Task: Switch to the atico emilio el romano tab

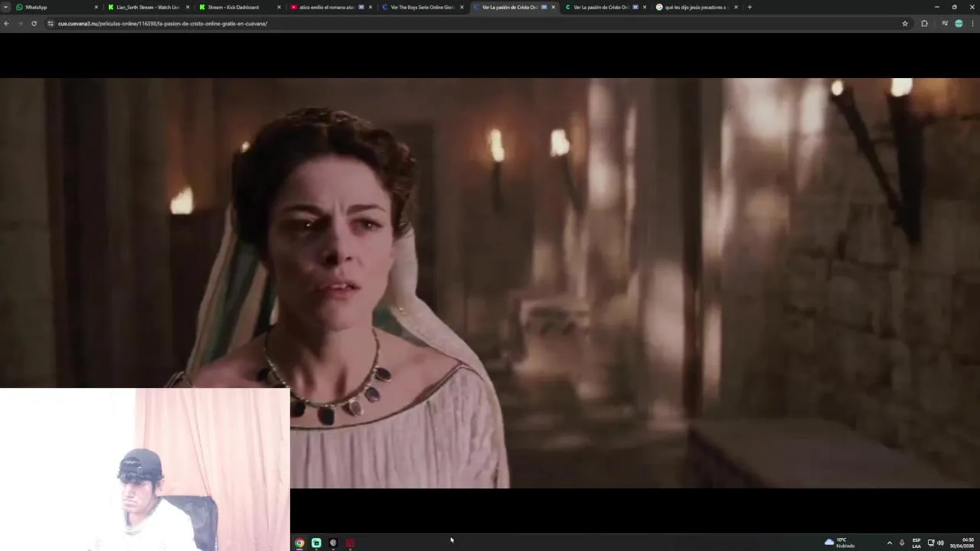Action: point(331,7)
